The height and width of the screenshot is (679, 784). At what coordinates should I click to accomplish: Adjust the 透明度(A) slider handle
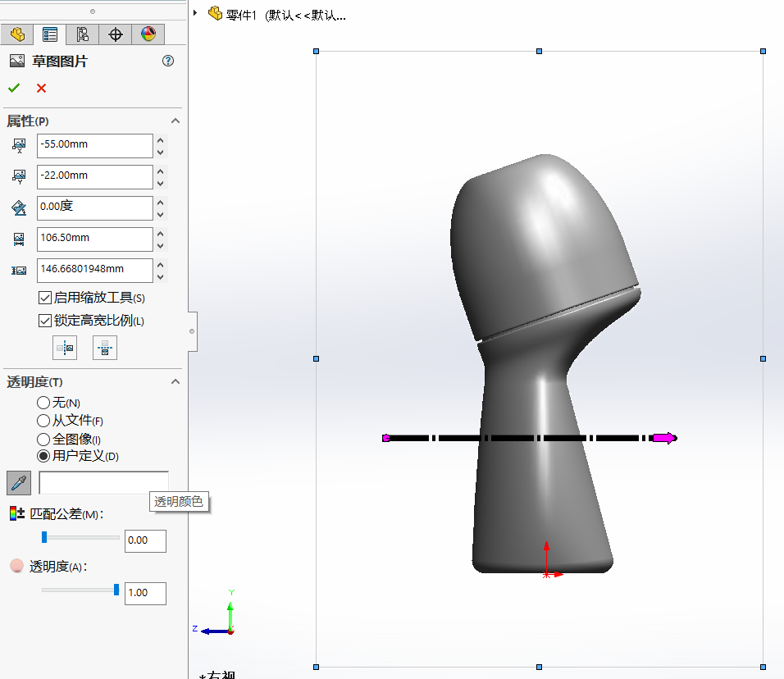click(116, 590)
